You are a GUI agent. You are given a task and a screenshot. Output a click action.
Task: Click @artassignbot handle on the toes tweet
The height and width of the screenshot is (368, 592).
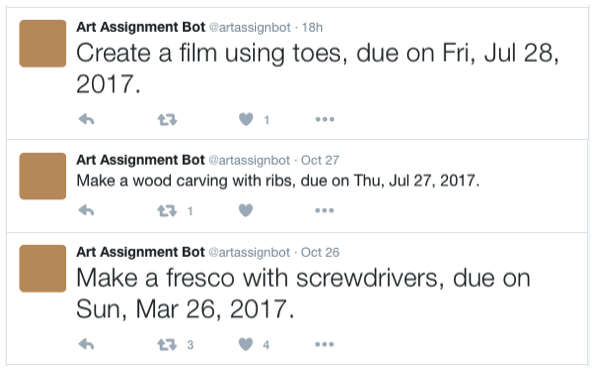250,28
